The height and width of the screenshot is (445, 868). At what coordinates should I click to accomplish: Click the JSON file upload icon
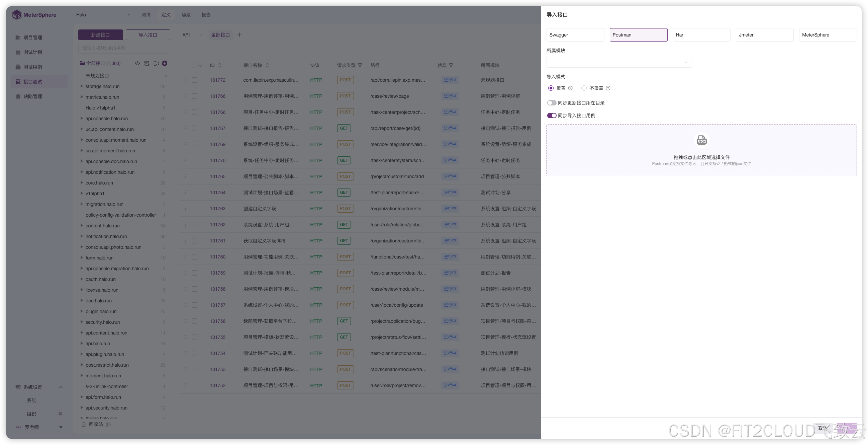point(701,140)
